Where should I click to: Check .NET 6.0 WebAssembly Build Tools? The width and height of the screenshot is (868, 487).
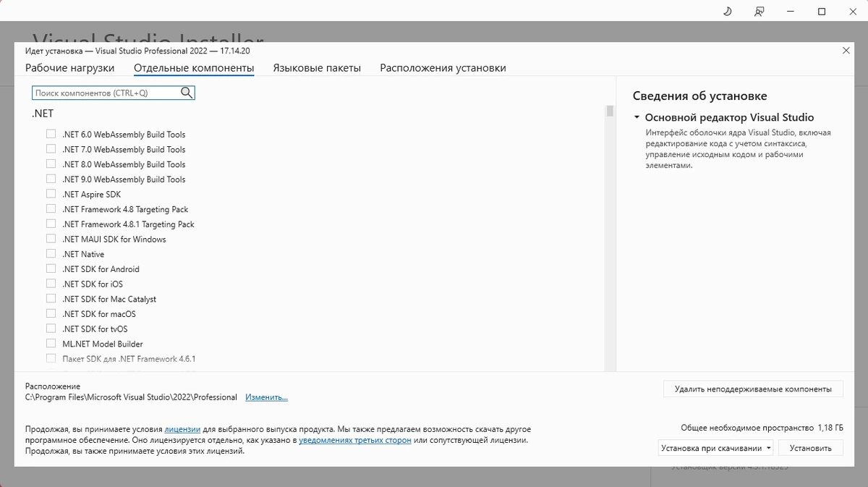pos(51,134)
